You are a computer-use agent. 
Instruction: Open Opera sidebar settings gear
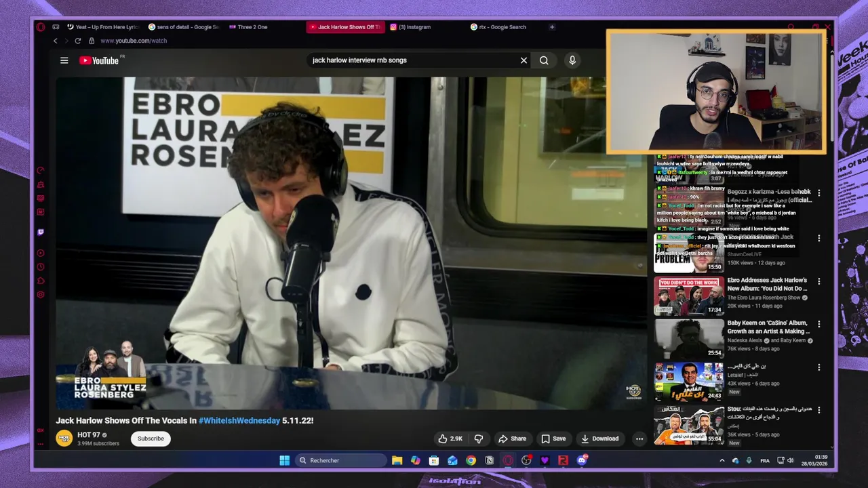point(41,295)
